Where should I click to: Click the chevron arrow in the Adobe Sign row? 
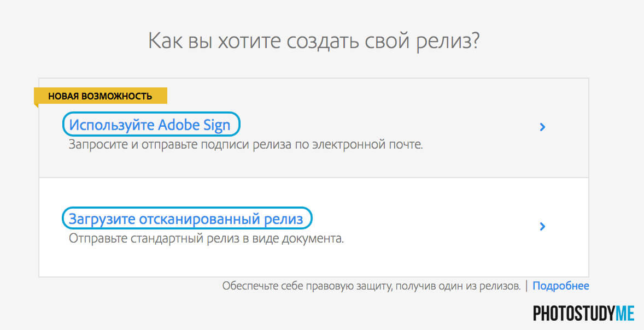coord(542,127)
